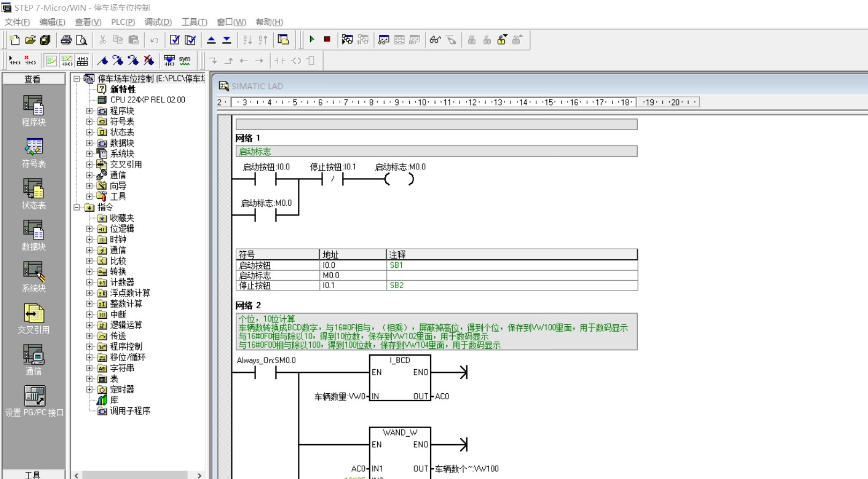868x479 pixels.
Task: Open 系统块 in the navigation bar
Action: [33, 276]
